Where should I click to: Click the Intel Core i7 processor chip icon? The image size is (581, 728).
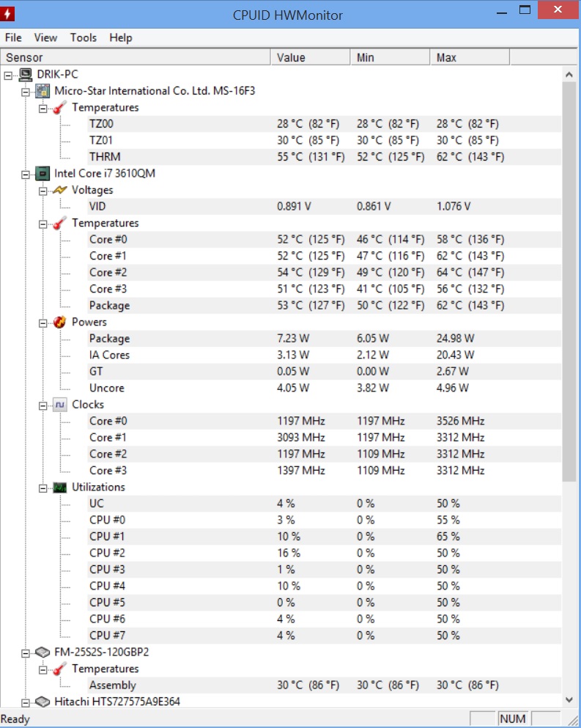click(x=42, y=174)
